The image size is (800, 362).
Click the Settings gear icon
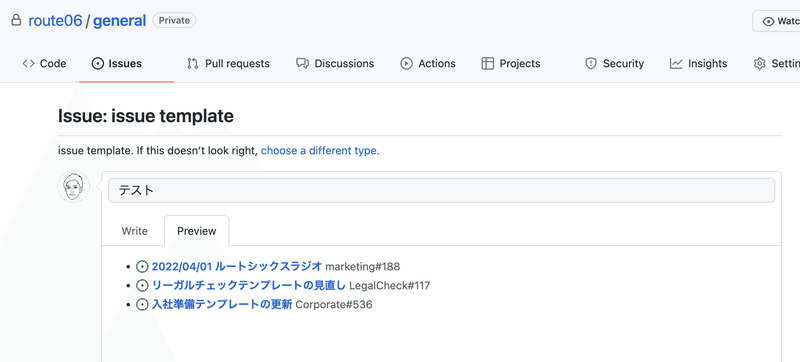click(x=760, y=64)
